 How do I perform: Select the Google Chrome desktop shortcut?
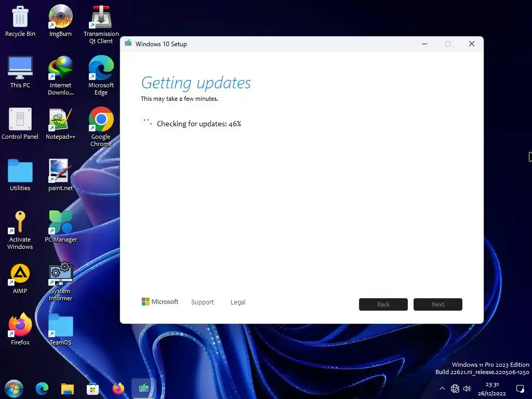(x=101, y=127)
